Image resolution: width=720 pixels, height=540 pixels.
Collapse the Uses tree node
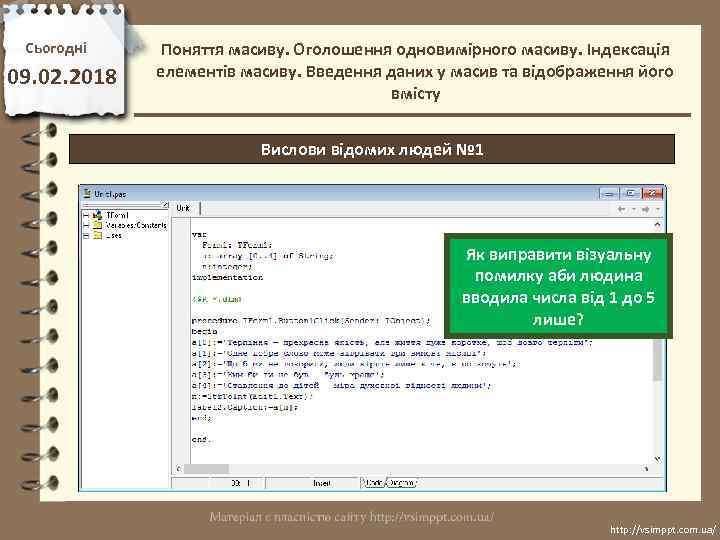coord(86,236)
